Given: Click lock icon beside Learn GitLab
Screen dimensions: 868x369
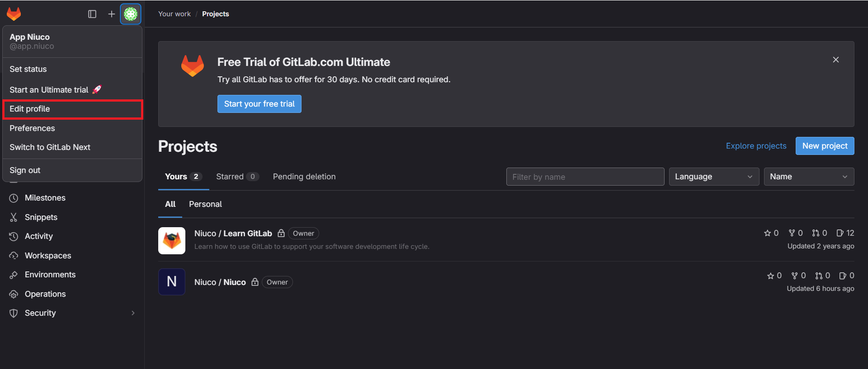Looking at the screenshot, I should 281,233.
